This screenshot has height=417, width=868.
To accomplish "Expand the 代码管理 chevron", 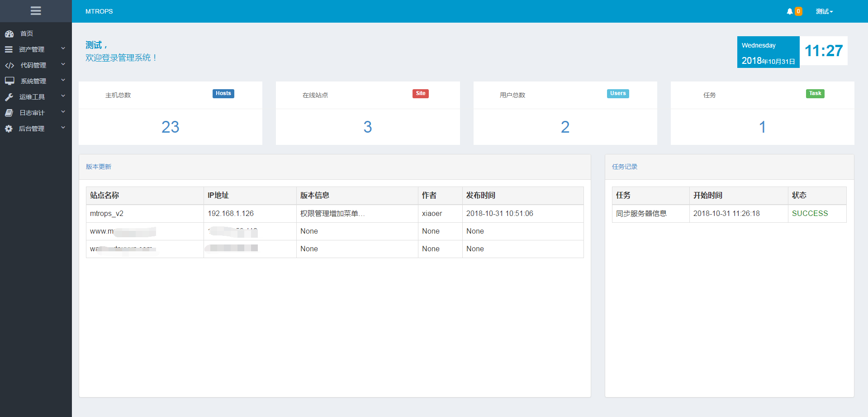I will coord(63,64).
